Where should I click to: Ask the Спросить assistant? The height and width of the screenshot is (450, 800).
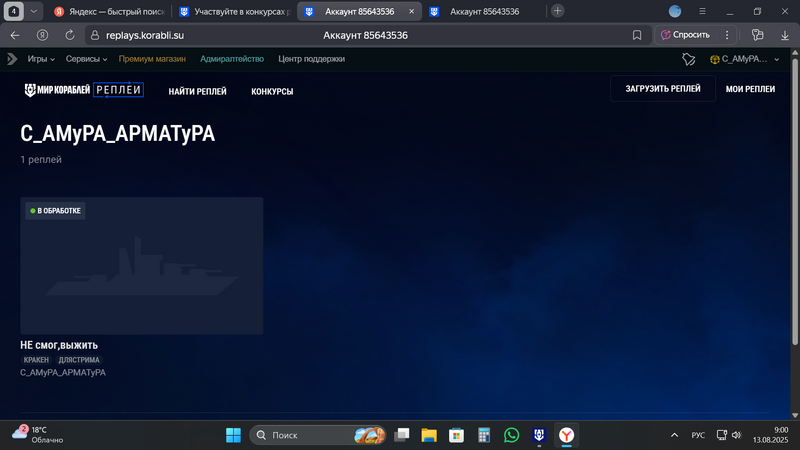click(x=685, y=35)
